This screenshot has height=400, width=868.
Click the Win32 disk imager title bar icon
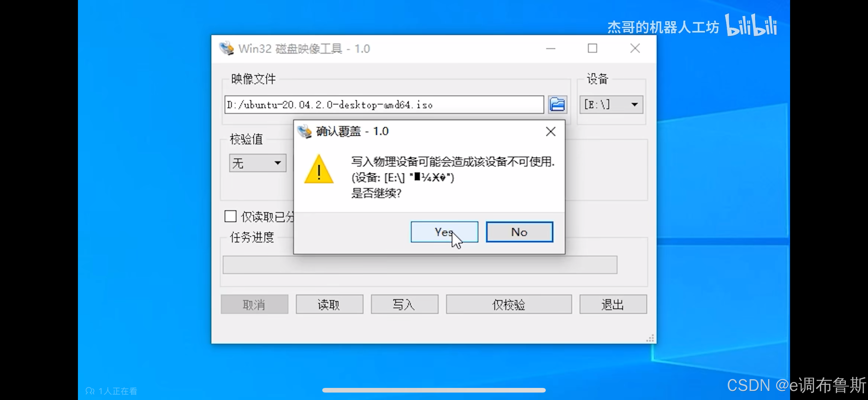[x=226, y=48]
